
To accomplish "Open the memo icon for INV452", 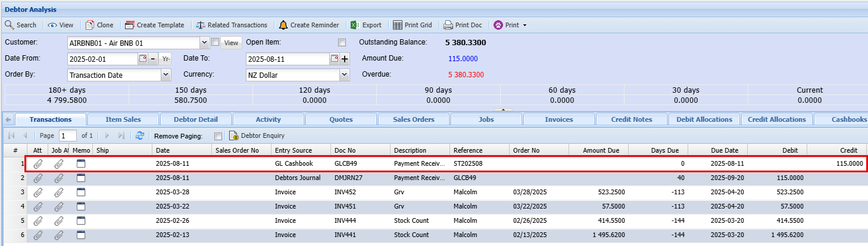I will (82, 192).
